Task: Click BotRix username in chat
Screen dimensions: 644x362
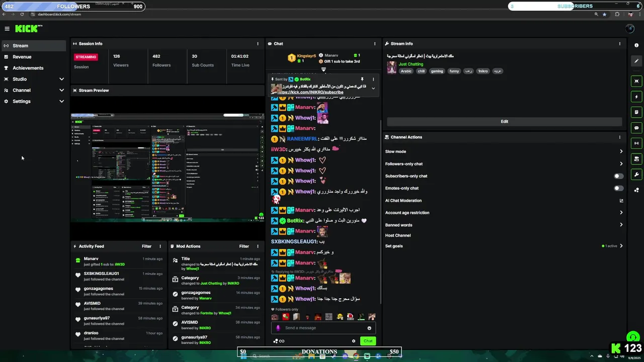Action: pyautogui.click(x=295, y=221)
